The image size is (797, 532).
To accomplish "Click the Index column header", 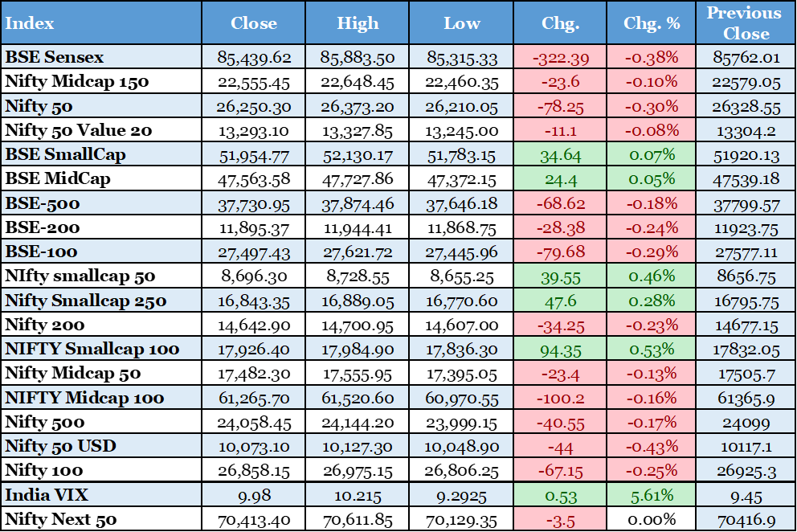I will (x=29, y=23).
